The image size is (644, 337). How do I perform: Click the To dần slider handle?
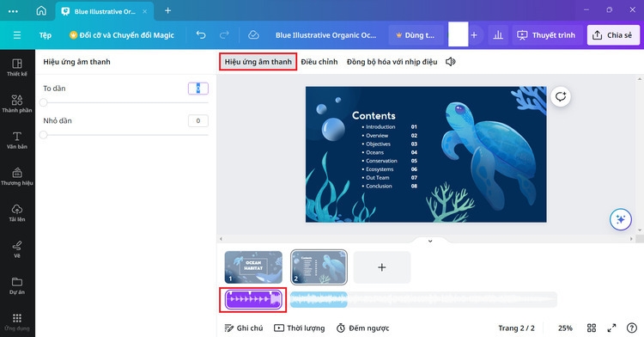pos(44,102)
